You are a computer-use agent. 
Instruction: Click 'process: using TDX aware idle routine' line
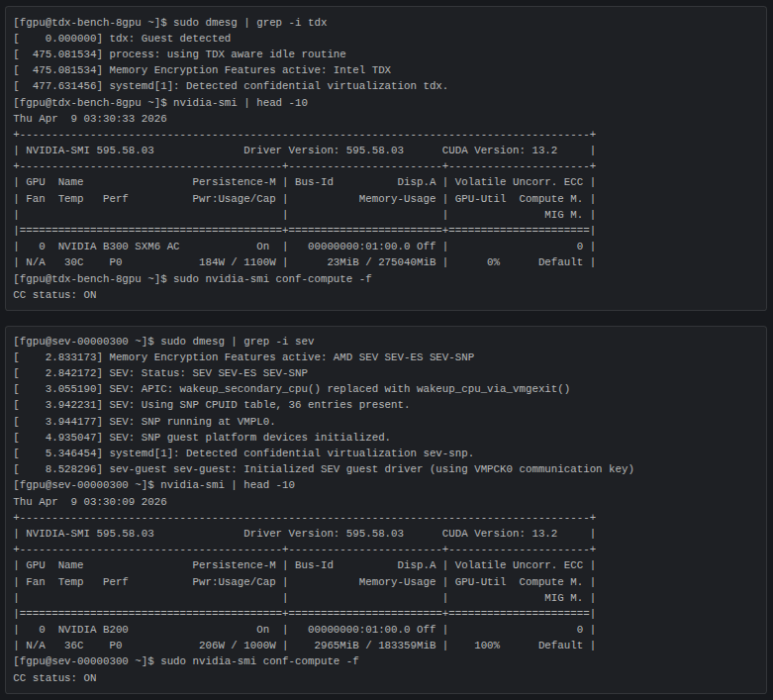pyautogui.click(x=180, y=54)
